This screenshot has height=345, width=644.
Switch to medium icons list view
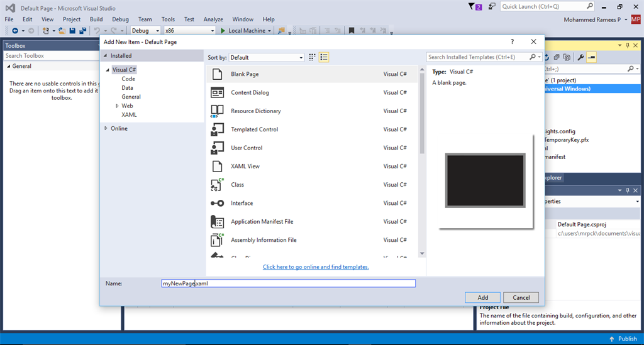[x=324, y=57]
